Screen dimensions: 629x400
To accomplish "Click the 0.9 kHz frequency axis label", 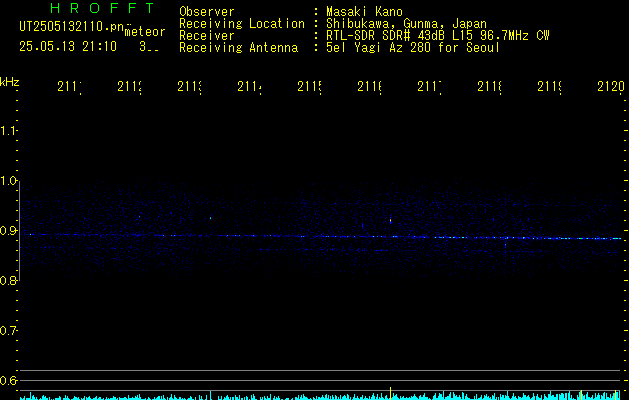I will click(x=8, y=231).
